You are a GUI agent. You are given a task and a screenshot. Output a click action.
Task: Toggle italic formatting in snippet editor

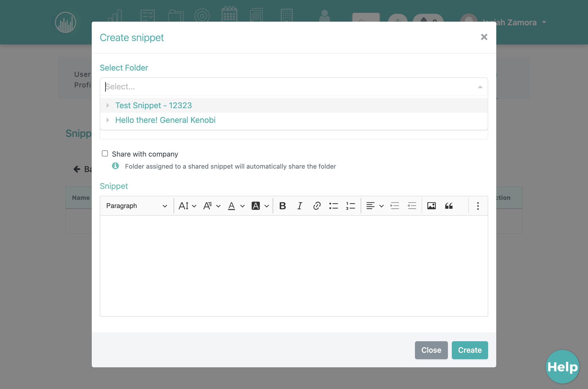pyautogui.click(x=300, y=206)
